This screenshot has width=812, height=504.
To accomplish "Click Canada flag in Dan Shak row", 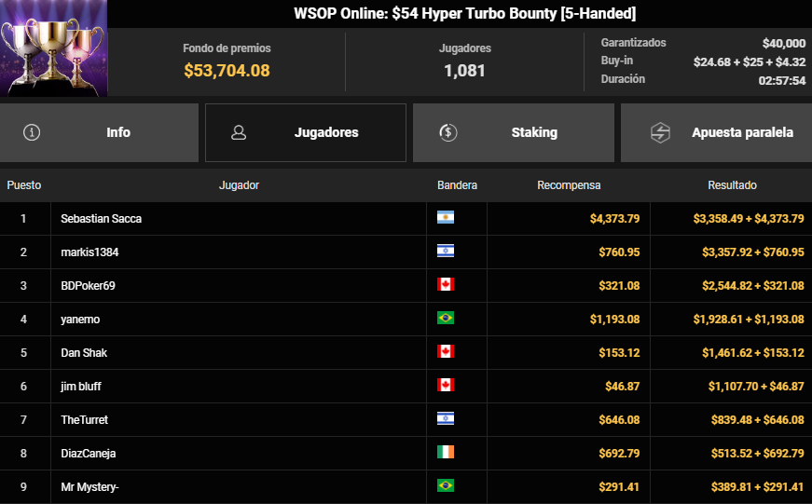I will [x=446, y=351].
